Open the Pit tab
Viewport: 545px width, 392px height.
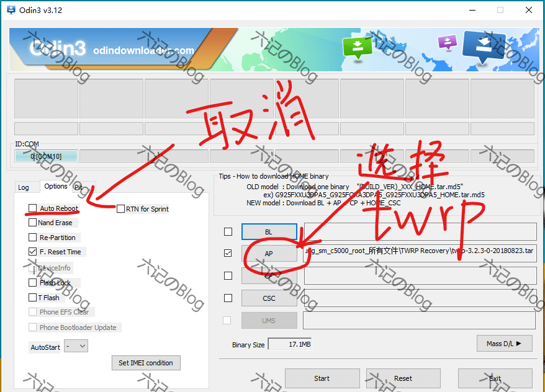pos(79,187)
